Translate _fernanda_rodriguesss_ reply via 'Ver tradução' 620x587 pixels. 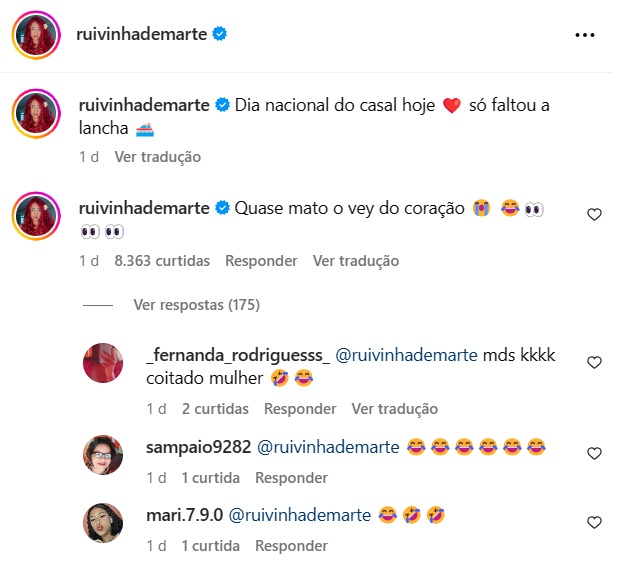[395, 409]
